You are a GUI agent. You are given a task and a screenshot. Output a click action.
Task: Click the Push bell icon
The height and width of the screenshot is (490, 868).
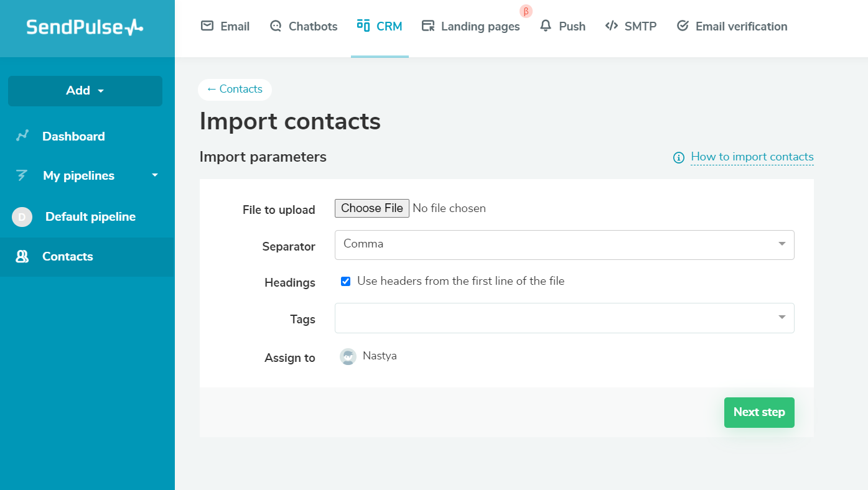(546, 26)
